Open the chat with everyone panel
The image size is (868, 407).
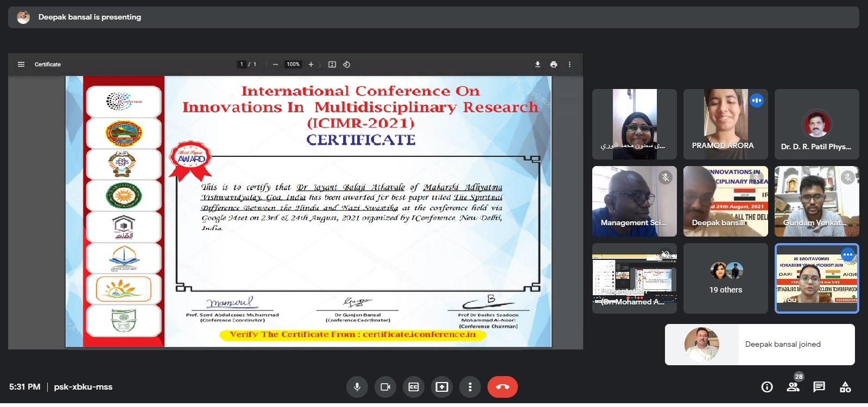click(x=819, y=387)
